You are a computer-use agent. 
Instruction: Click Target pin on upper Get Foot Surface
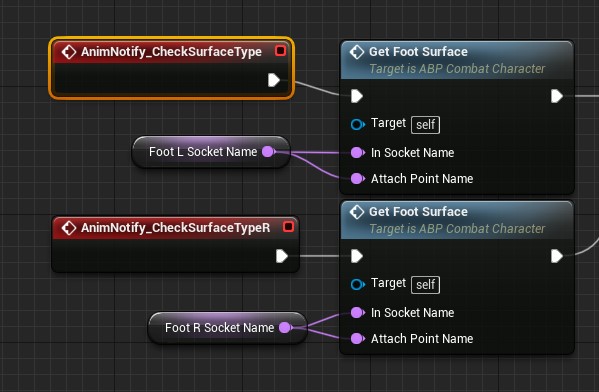[x=358, y=124]
